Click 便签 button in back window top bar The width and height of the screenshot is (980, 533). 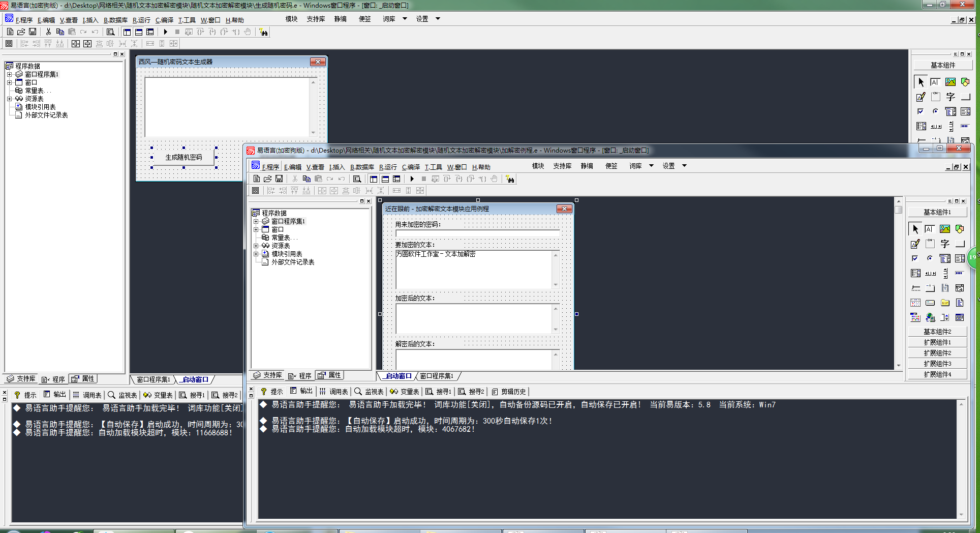[x=364, y=19]
